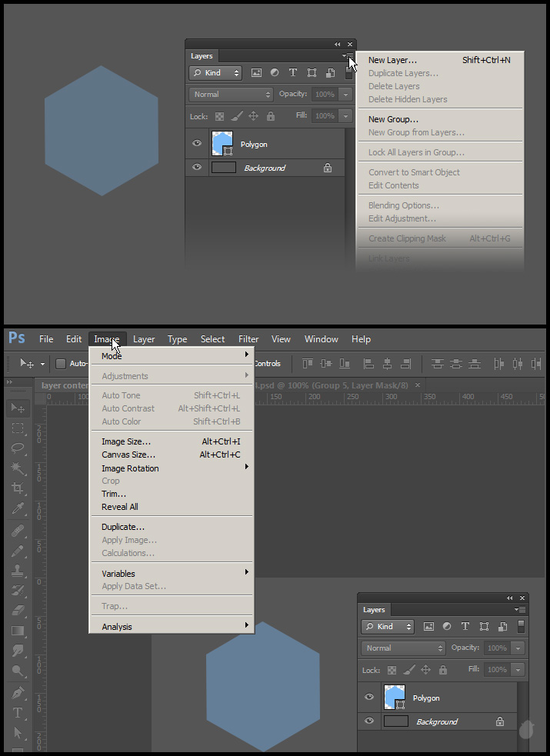Pick the Pen tool in the toolbox
550x756 pixels.
[x=18, y=693]
